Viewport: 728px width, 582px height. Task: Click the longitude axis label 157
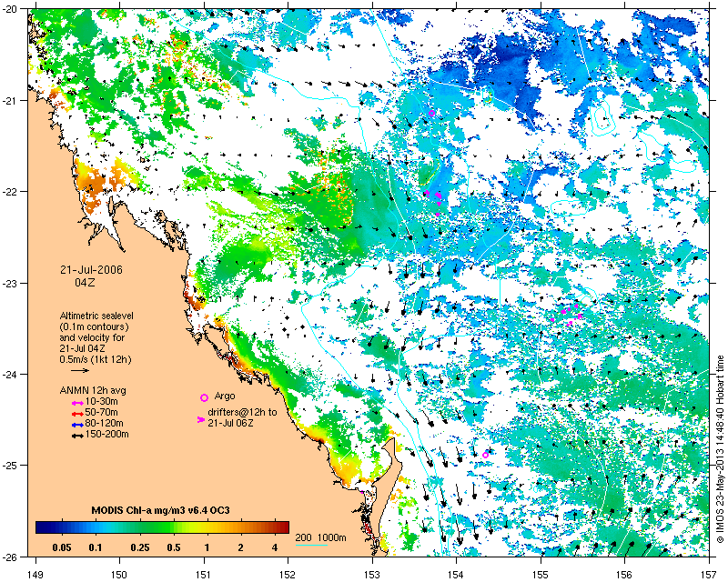[x=710, y=575]
